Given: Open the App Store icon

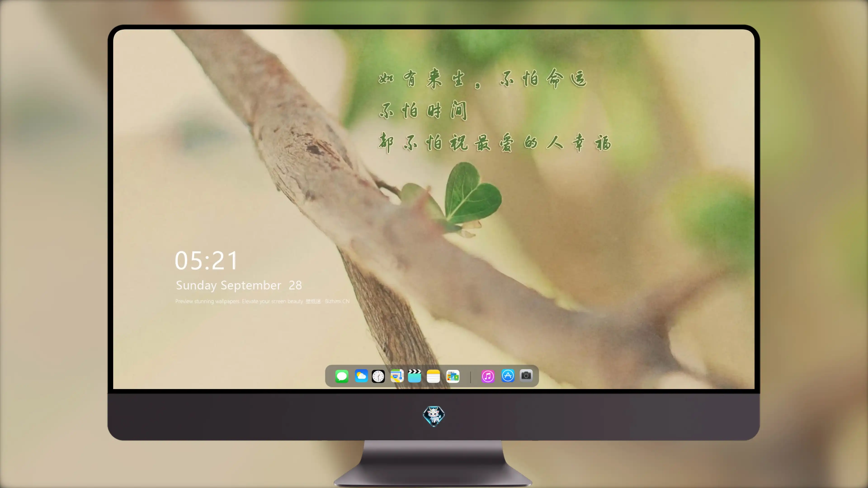Looking at the screenshot, I should point(508,376).
